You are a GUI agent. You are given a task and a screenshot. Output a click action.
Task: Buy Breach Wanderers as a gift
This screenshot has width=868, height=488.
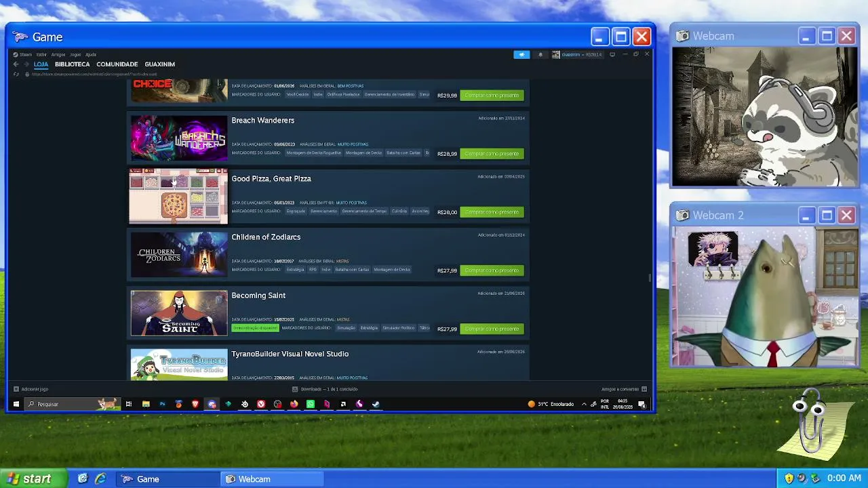pos(492,154)
